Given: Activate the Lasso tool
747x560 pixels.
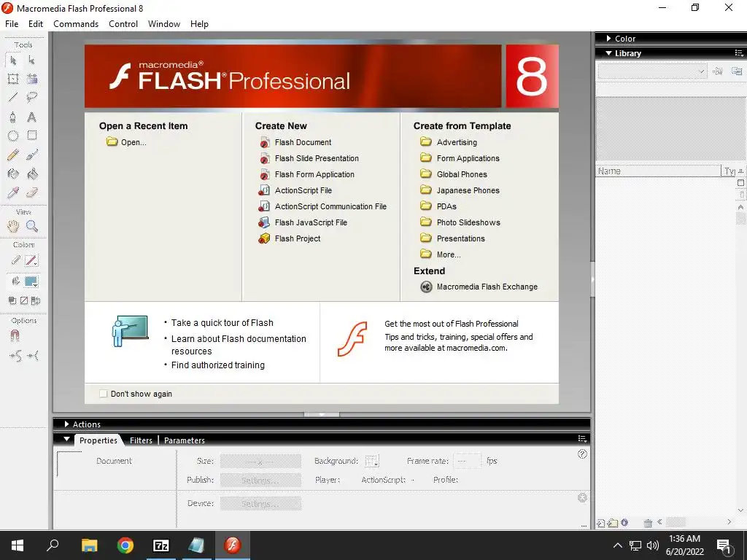Looking at the screenshot, I should 32,98.
